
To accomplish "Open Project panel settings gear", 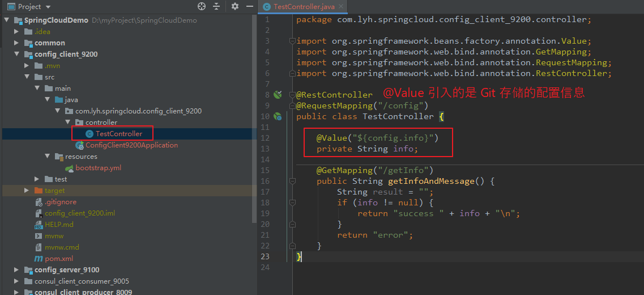I will click(x=235, y=7).
